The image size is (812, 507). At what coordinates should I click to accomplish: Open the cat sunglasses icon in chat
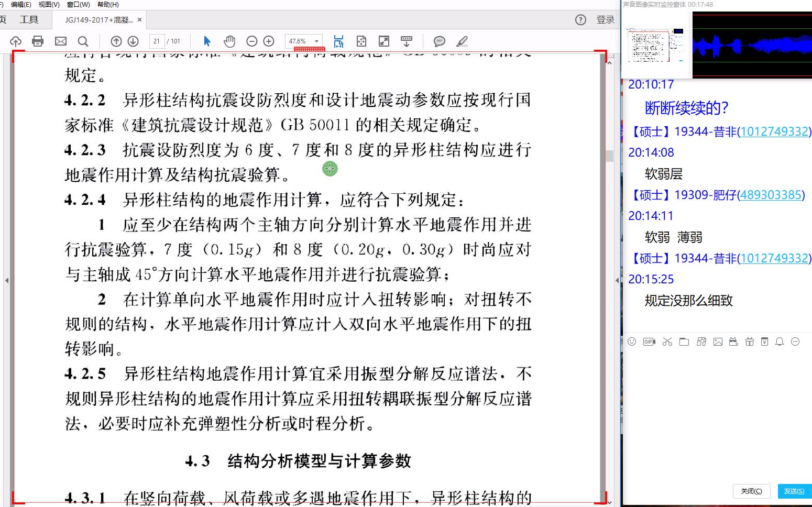(x=733, y=341)
